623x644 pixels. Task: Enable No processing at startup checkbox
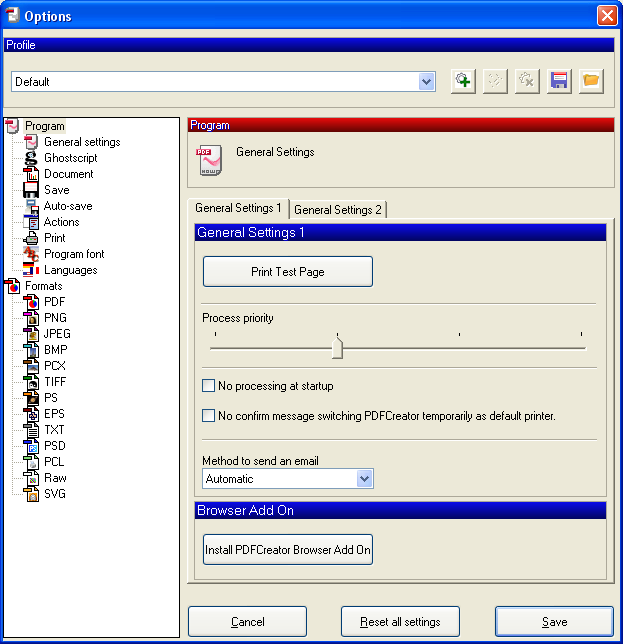[208, 386]
